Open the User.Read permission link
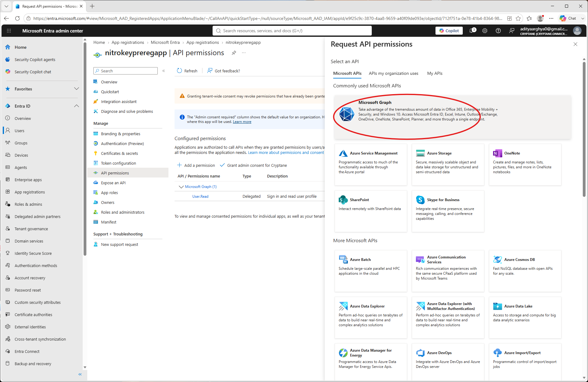The width and height of the screenshot is (588, 382). coord(200,197)
